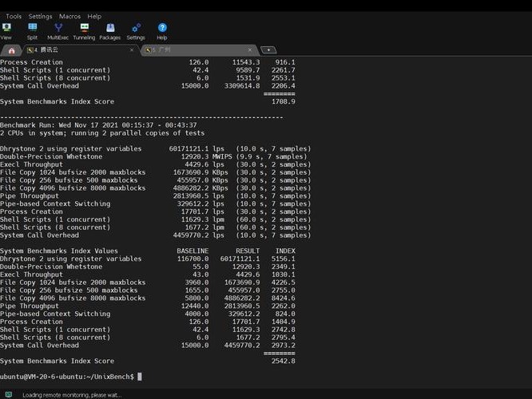Click Execl Throughput index value 1030.1
The height and width of the screenshot is (399, 532).
point(284,275)
